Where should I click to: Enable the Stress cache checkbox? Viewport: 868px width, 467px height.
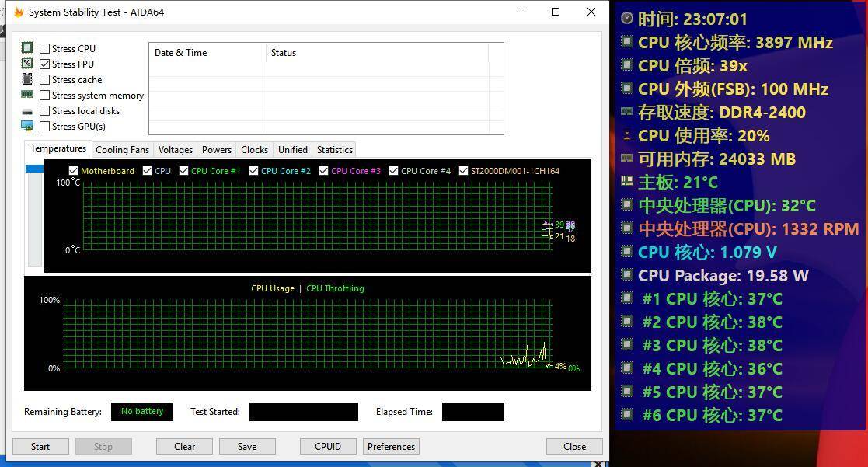45,80
